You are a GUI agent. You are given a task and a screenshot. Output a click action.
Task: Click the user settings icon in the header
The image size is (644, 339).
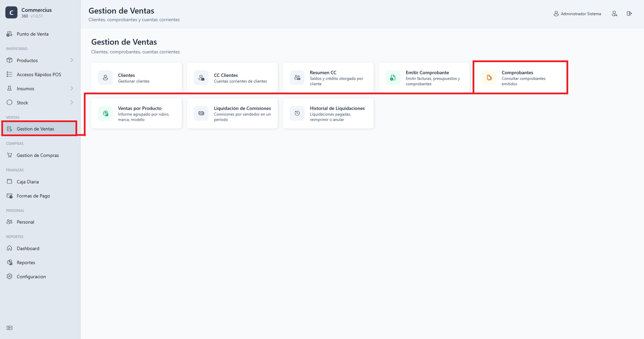click(615, 14)
